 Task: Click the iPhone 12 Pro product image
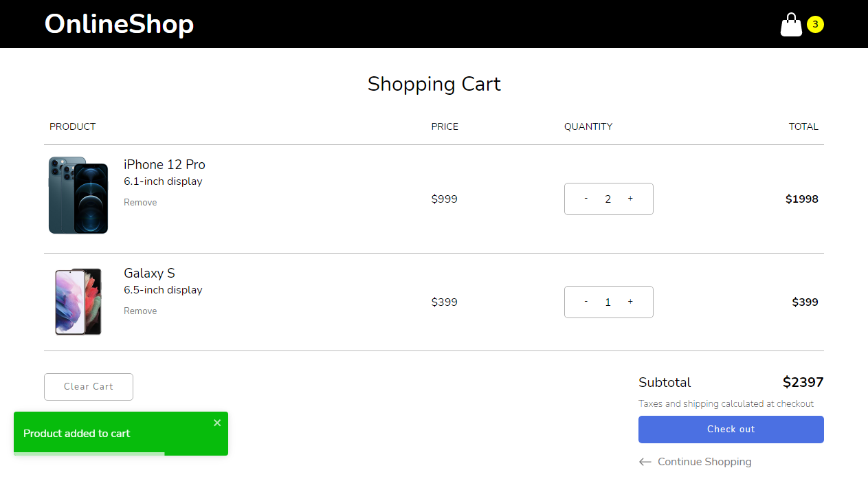pos(78,195)
